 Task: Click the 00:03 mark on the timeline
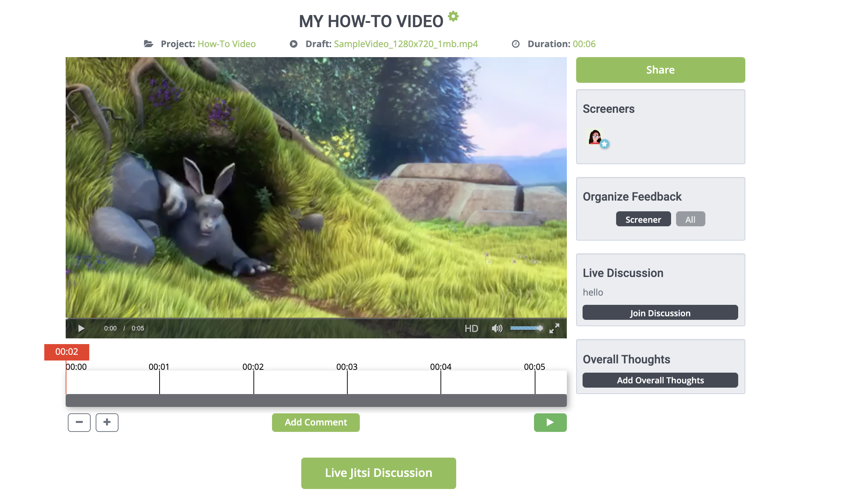pyautogui.click(x=347, y=382)
